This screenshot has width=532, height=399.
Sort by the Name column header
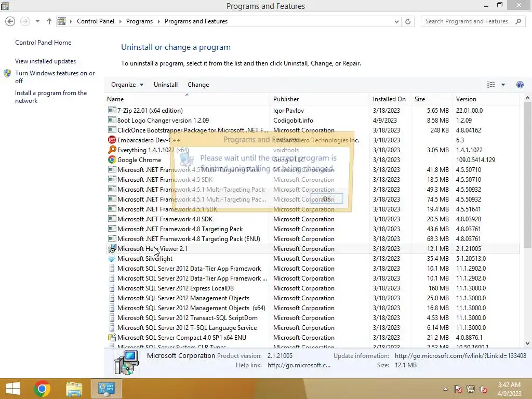click(x=187, y=99)
